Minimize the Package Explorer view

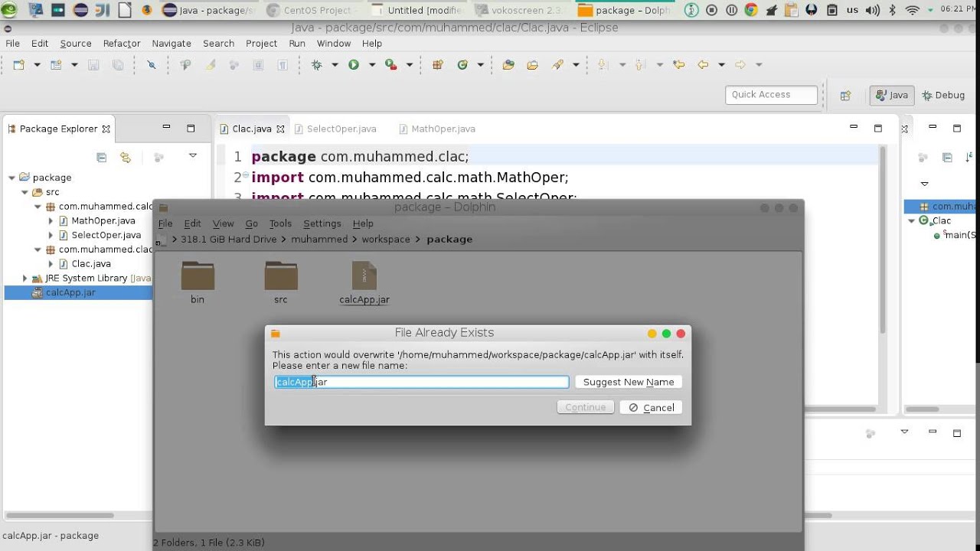[x=166, y=128]
